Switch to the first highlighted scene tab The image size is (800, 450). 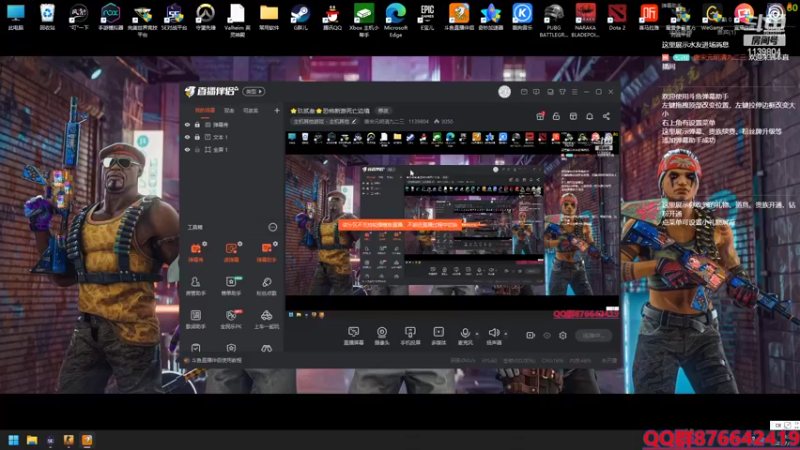[x=205, y=110]
